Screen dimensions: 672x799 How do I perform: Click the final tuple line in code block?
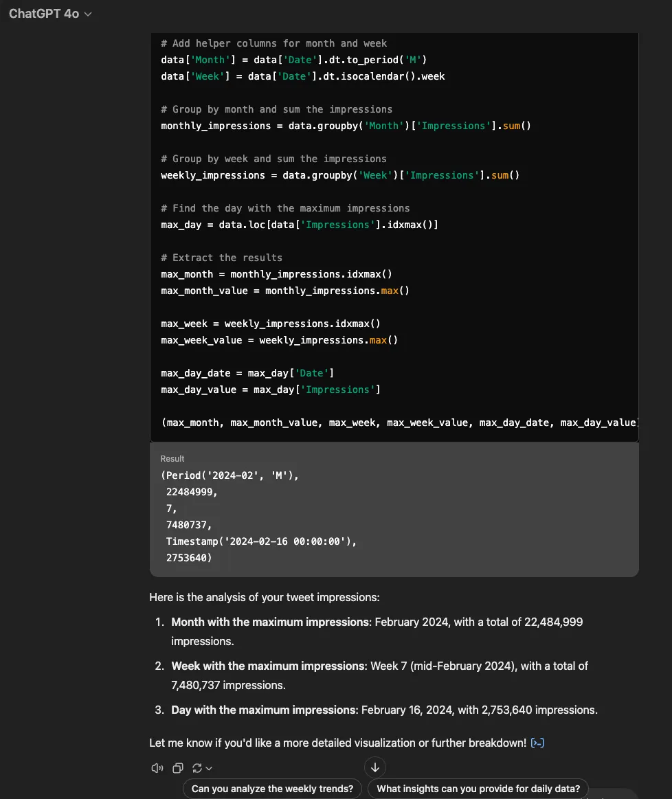pos(400,423)
